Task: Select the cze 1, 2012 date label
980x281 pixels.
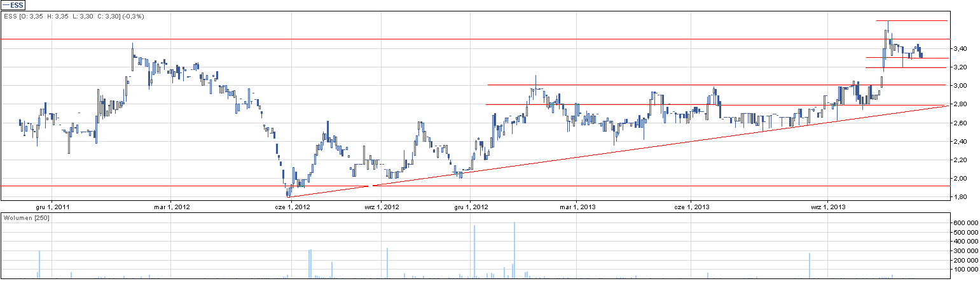Action: click(x=292, y=207)
